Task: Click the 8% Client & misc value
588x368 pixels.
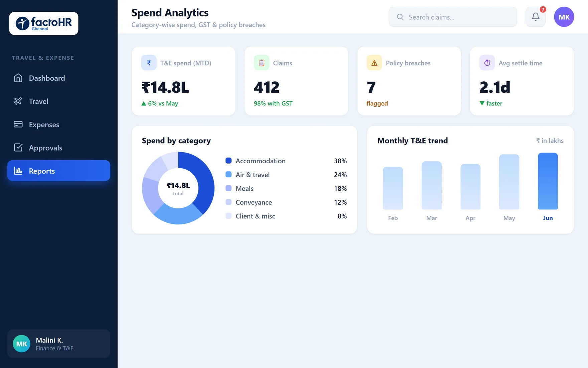Action: (342, 216)
